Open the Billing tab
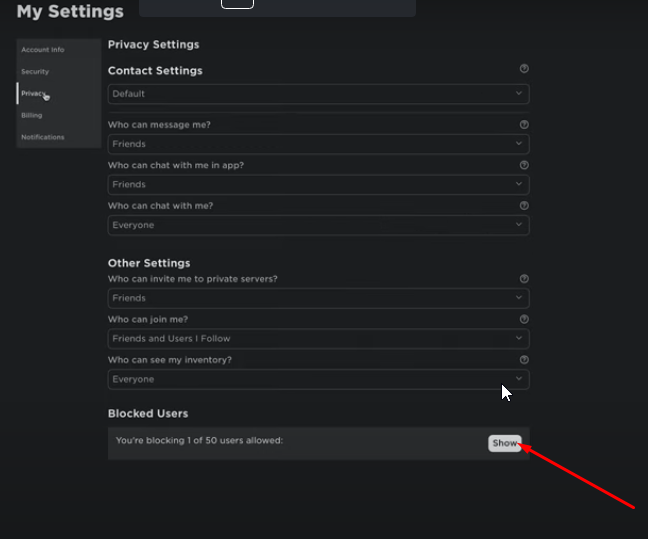648x539 pixels. (59, 115)
